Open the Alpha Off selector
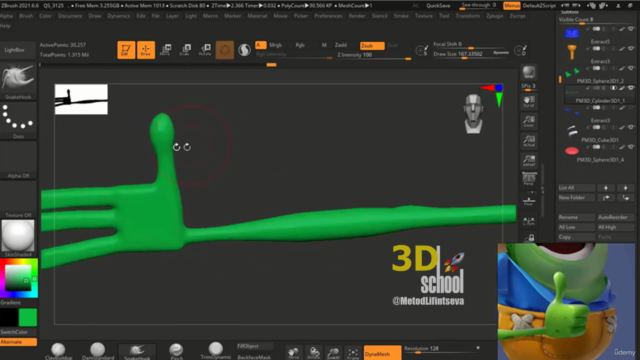640x360 pixels. coord(18,160)
